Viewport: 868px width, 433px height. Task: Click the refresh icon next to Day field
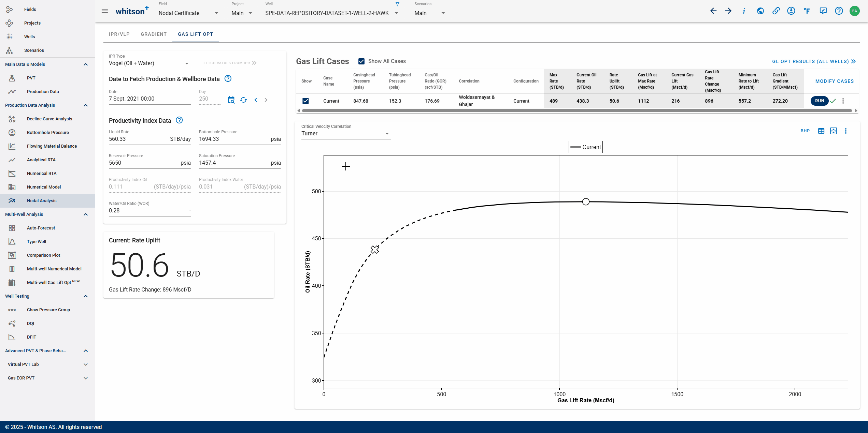[243, 100]
